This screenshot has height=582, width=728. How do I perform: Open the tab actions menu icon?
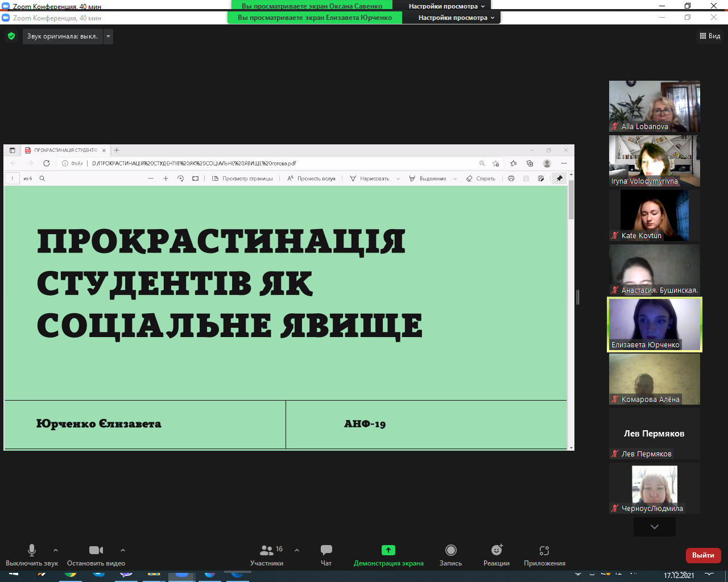12,151
